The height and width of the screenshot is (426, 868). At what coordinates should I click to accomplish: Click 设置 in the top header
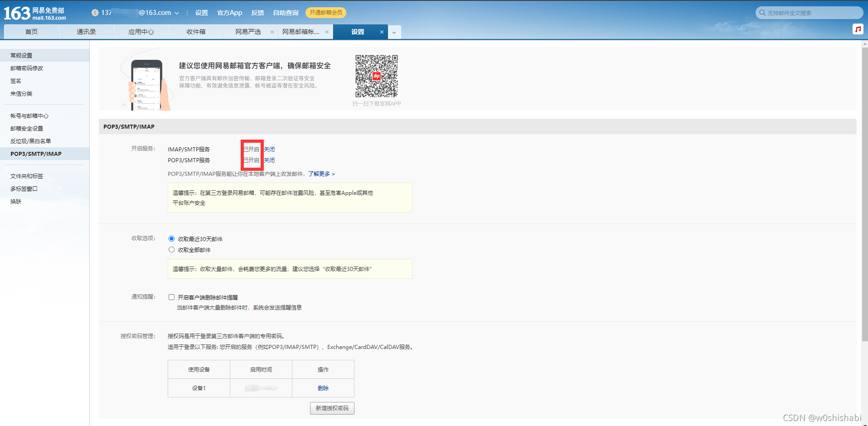pos(202,13)
